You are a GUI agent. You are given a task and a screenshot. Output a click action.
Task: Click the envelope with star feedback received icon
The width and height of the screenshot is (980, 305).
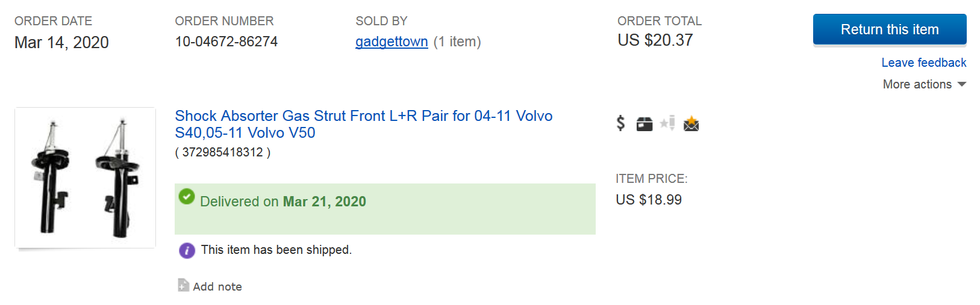click(x=691, y=124)
